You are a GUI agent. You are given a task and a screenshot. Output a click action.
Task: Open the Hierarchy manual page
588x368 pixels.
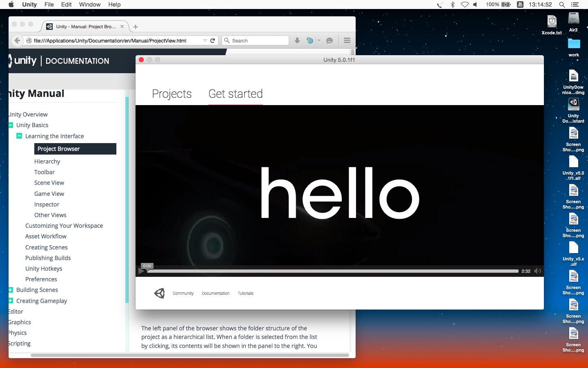pos(47,162)
